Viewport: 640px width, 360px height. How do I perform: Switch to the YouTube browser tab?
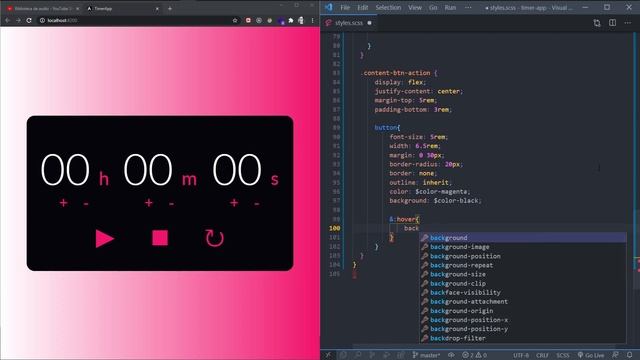tap(42, 9)
